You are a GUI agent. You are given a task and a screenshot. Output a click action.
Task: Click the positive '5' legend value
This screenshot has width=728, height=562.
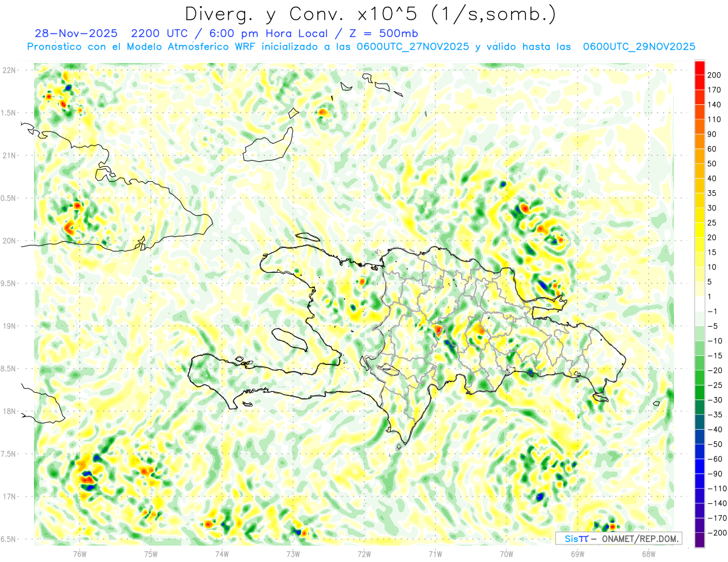coord(711,282)
